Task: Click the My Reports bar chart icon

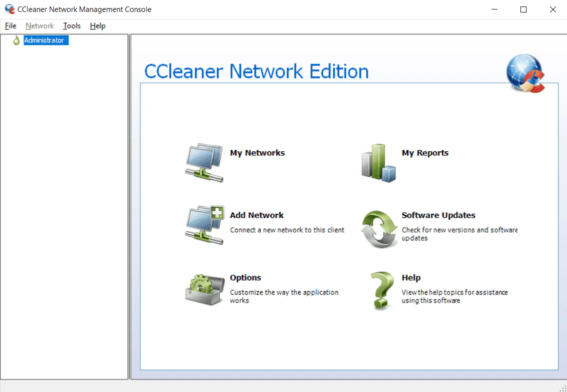Action: pos(378,163)
